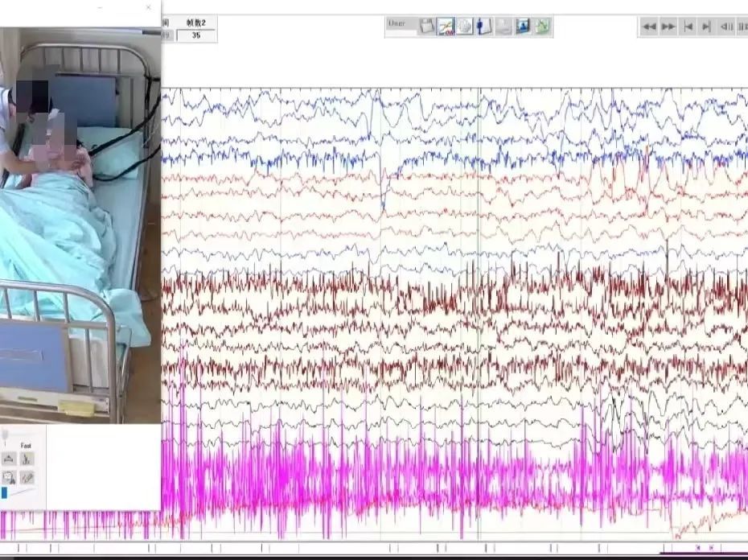Open the patient photo icon in toolbar

click(x=523, y=26)
